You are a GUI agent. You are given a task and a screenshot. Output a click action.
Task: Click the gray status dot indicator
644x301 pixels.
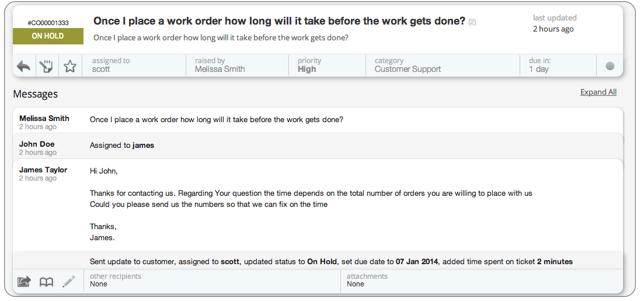(610, 66)
